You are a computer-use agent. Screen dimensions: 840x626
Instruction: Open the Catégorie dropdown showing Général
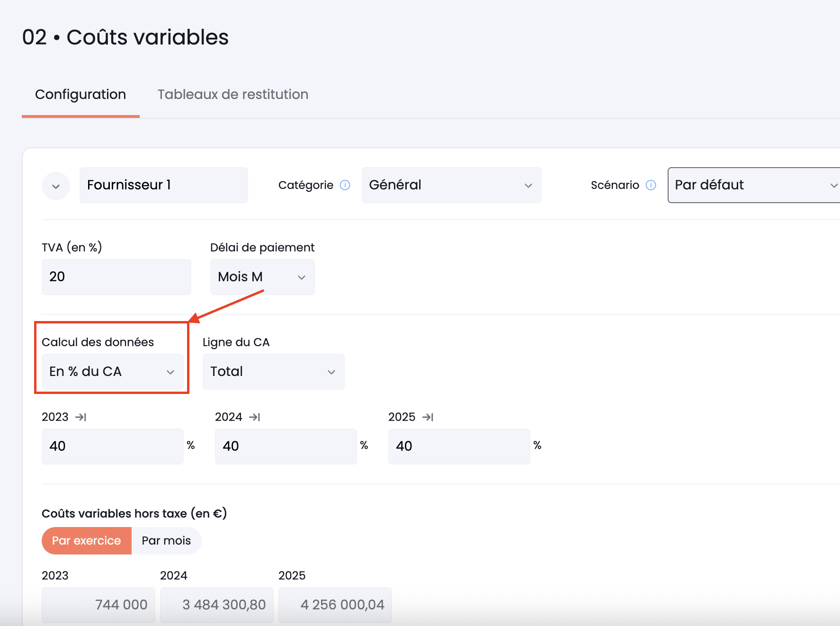point(451,185)
